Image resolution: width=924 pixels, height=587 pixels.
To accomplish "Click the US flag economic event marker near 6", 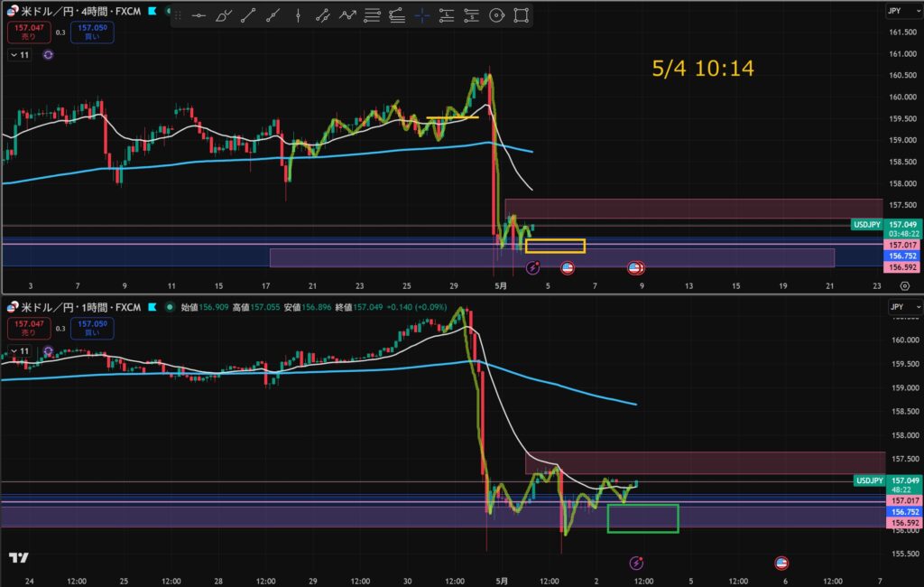I will coord(781,563).
